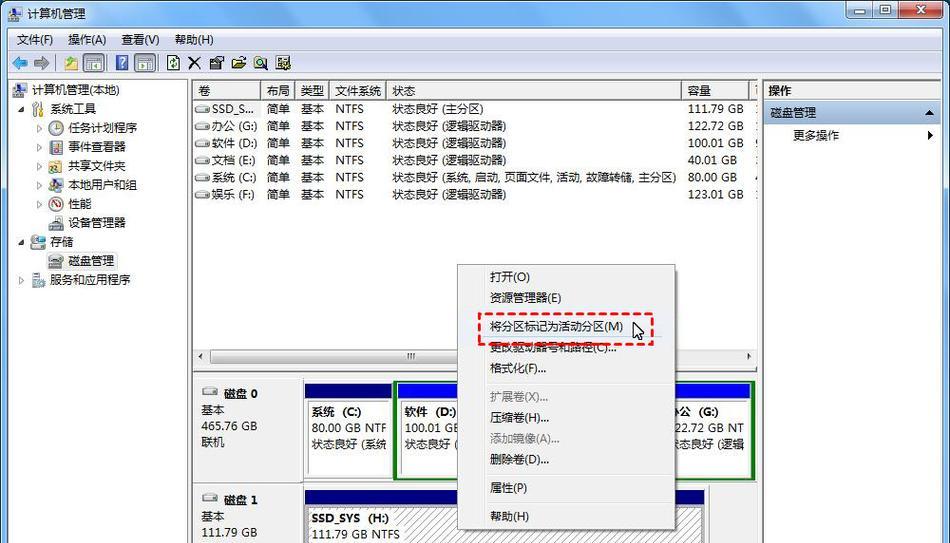
Task: Choose 打开(O) in context menu
Action: click(566, 277)
